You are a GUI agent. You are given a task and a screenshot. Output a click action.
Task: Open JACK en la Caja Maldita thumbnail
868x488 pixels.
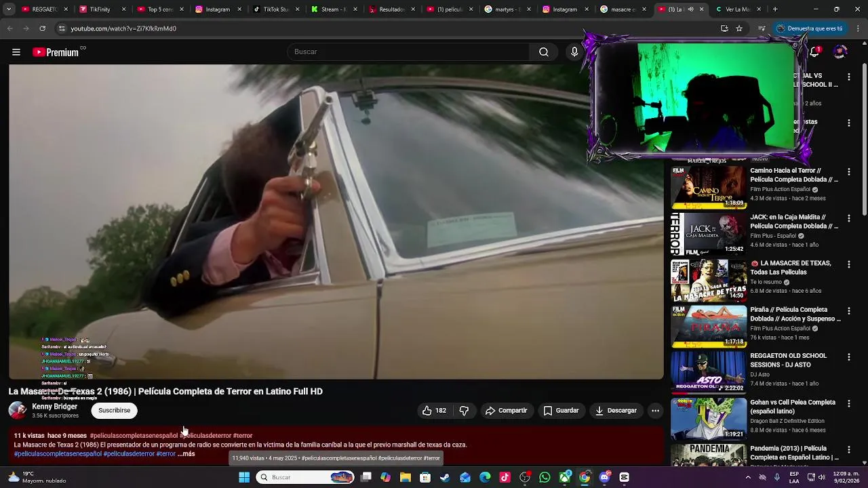(x=708, y=234)
